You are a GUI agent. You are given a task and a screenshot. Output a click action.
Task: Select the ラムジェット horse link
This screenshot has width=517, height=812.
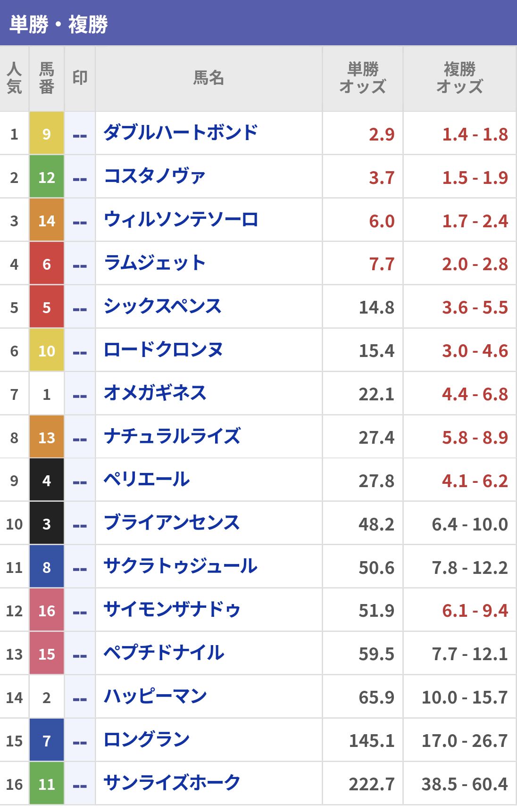[154, 264]
